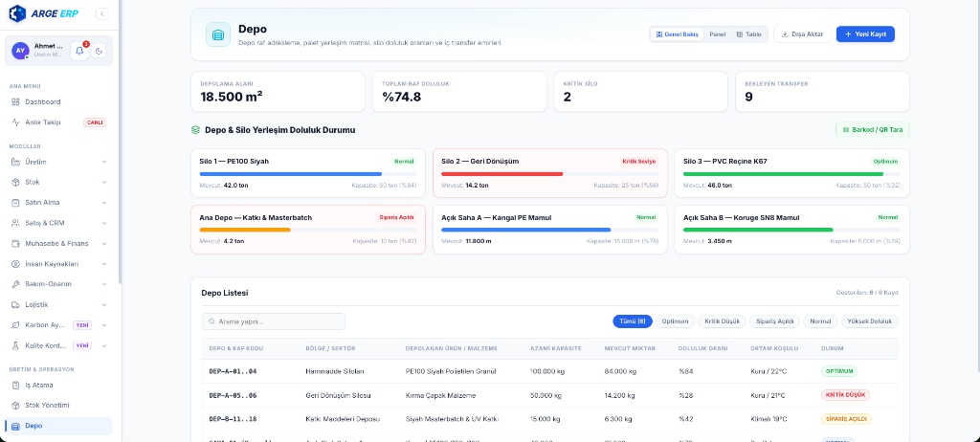Click the ARGE ERP logo icon
The height and width of the screenshot is (442, 980).
pyautogui.click(x=17, y=13)
